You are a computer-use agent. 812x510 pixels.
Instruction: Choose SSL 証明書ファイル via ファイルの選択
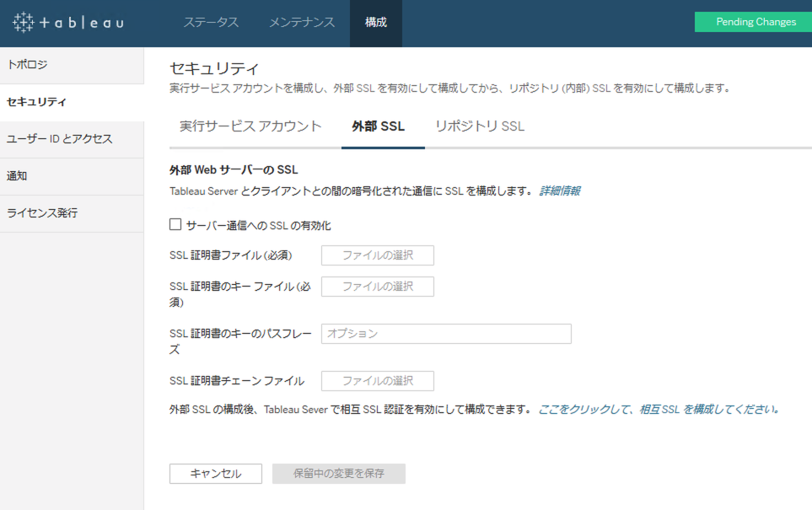point(377,255)
